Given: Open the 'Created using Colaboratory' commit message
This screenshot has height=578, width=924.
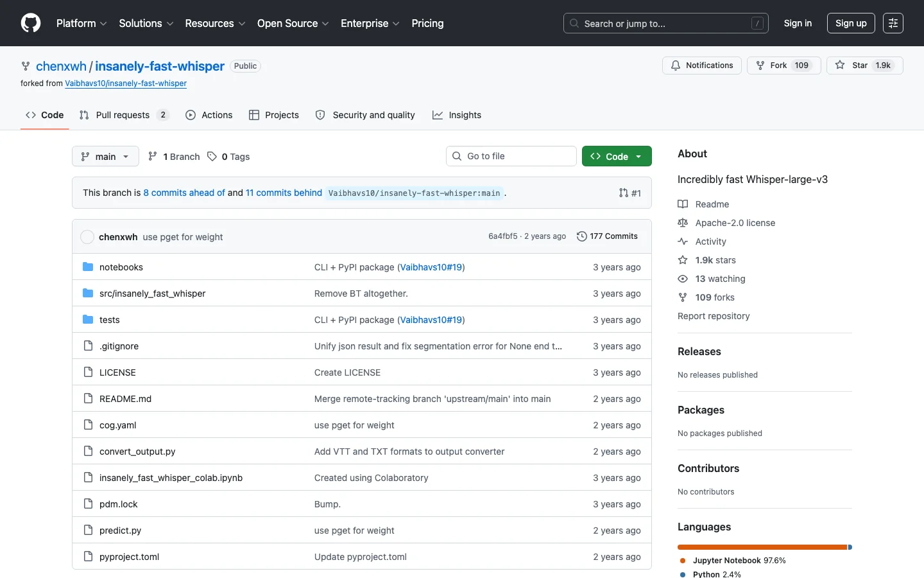Looking at the screenshot, I should click(x=371, y=478).
